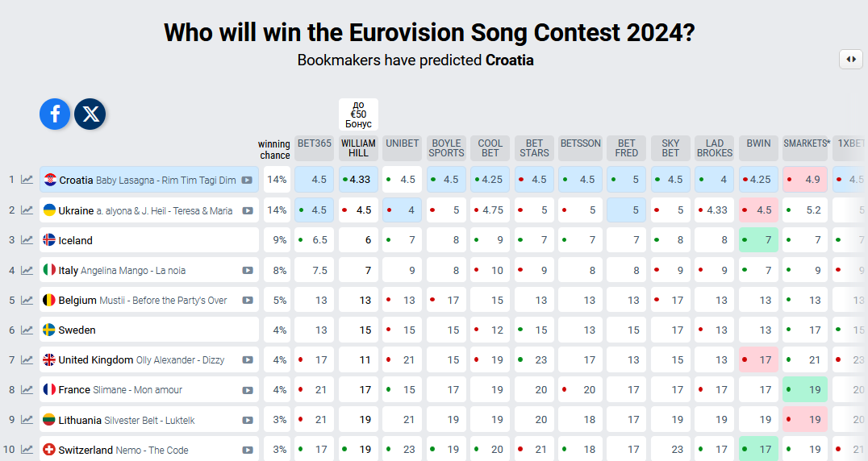Click the William Hill €50 bonus offer
The image size is (868, 461).
[x=358, y=114]
